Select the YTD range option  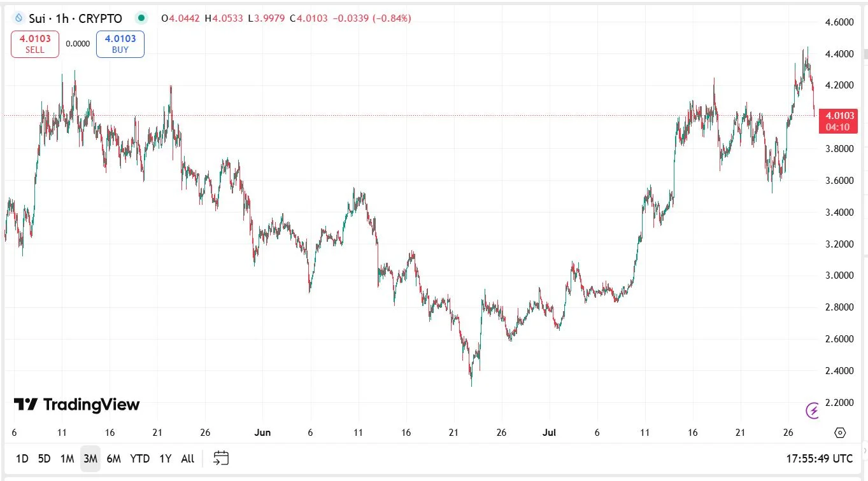pos(139,458)
